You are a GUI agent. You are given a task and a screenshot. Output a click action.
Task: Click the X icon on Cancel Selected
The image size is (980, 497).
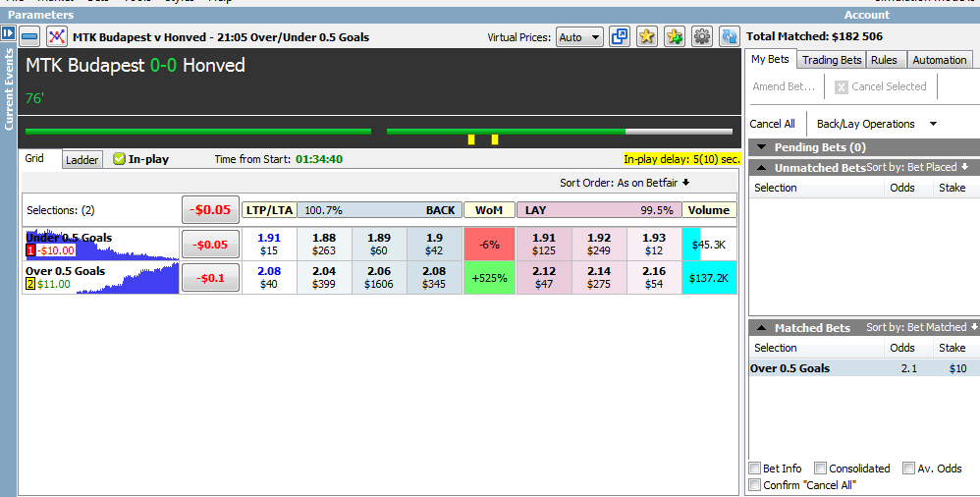tap(842, 86)
